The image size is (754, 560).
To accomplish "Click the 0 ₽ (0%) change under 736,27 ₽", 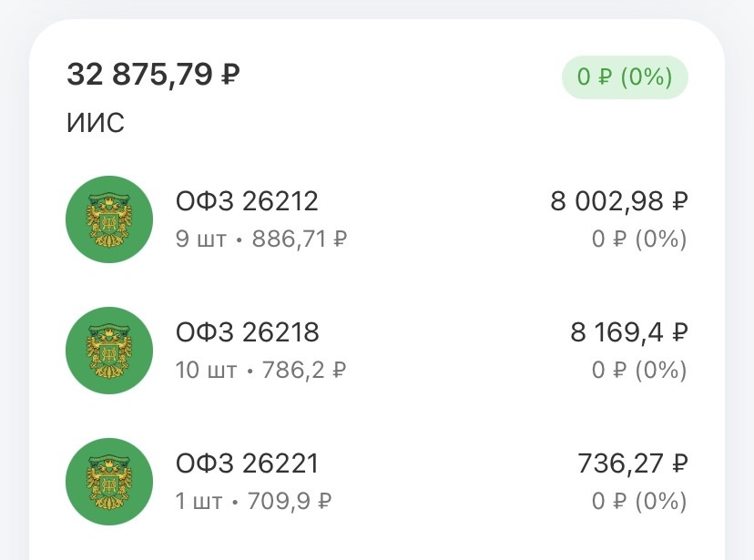I will coord(638,502).
